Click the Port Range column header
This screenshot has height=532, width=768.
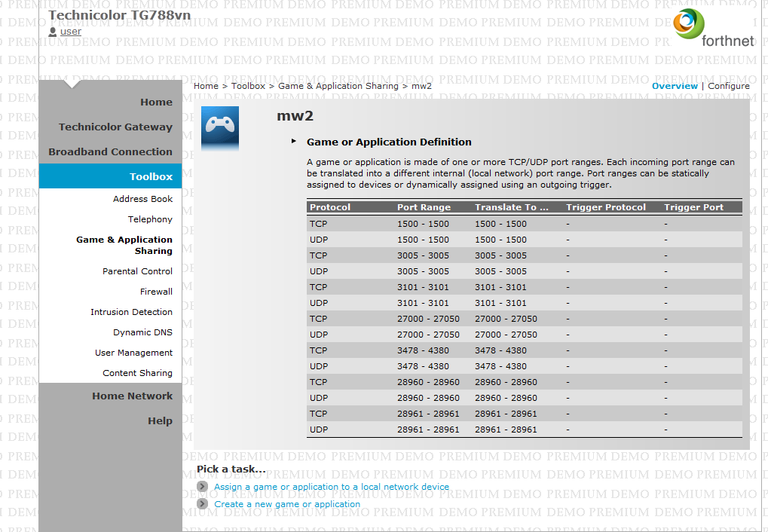coord(424,206)
